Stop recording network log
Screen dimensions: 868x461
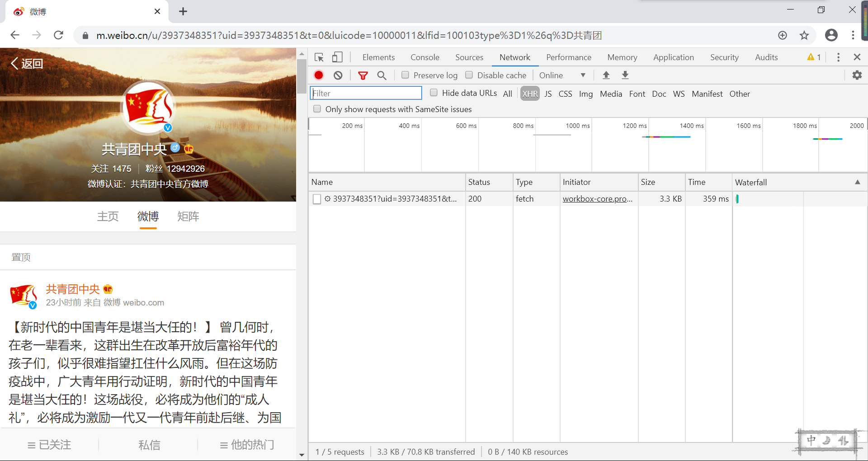[x=319, y=75]
